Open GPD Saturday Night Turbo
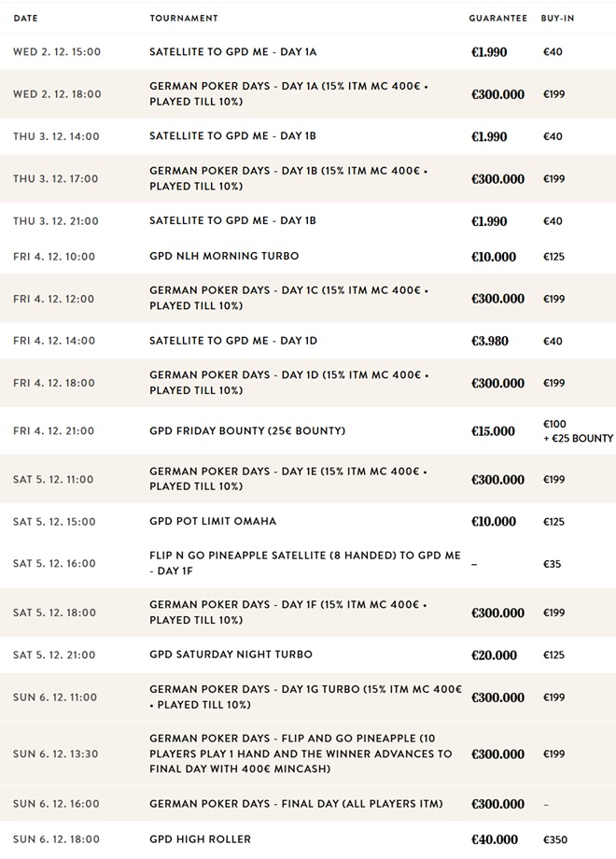Image resolution: width=616 pixels, height=859 pixels. point(231,655)
